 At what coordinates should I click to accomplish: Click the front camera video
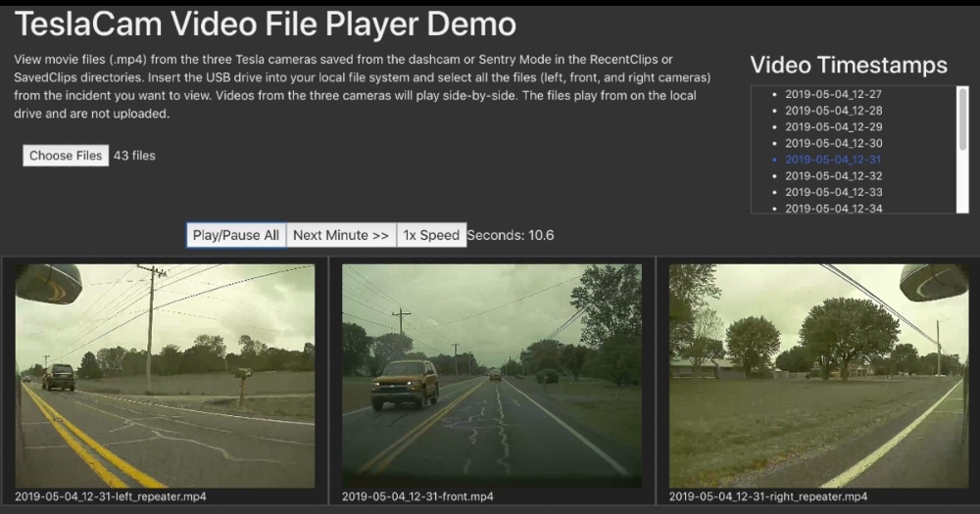click(492, 375)
